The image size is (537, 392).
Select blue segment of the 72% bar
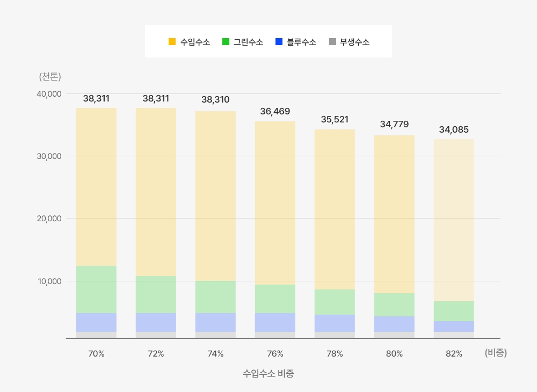(156, 323)
